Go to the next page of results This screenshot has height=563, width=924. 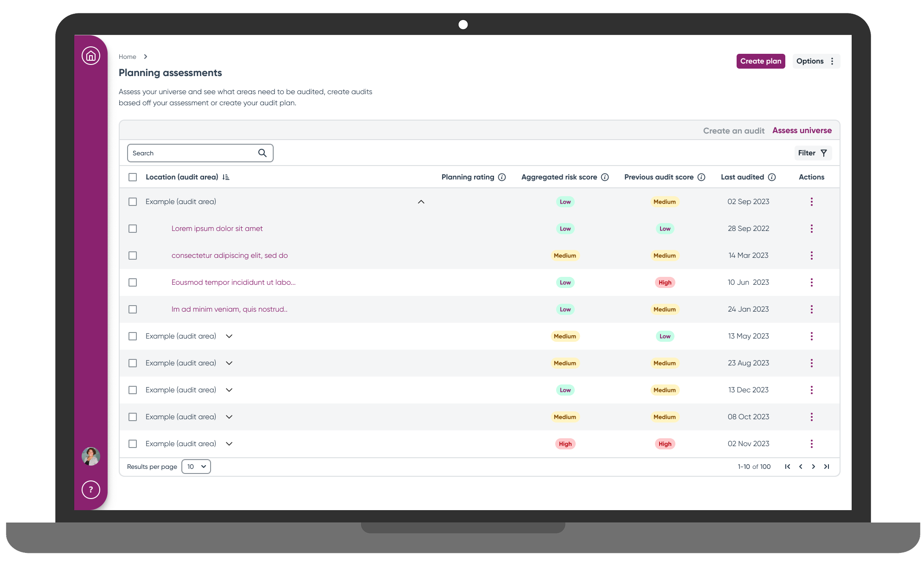coord(814,467)
